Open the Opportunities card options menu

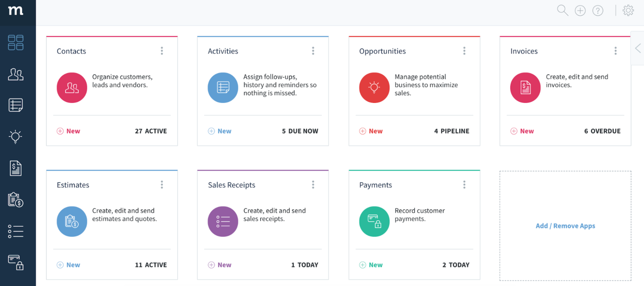[x=464, y=50]
